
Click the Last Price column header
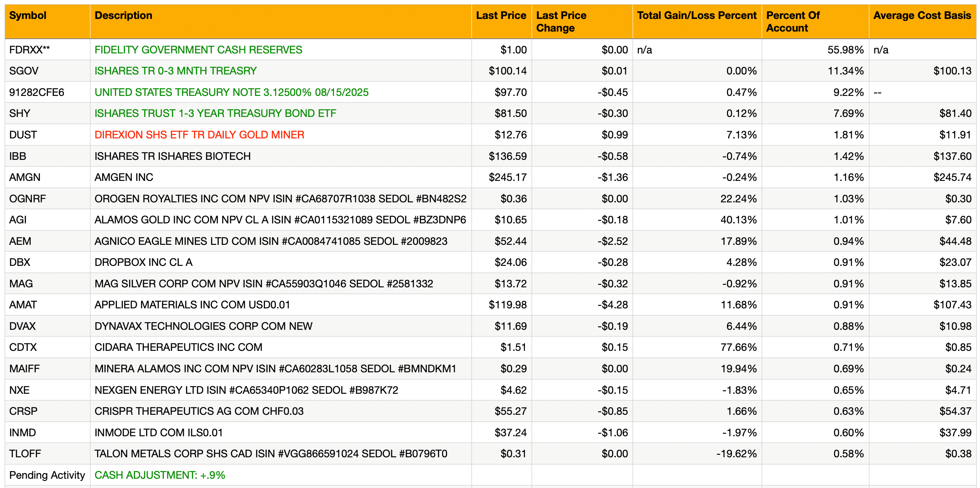(501, 16)
